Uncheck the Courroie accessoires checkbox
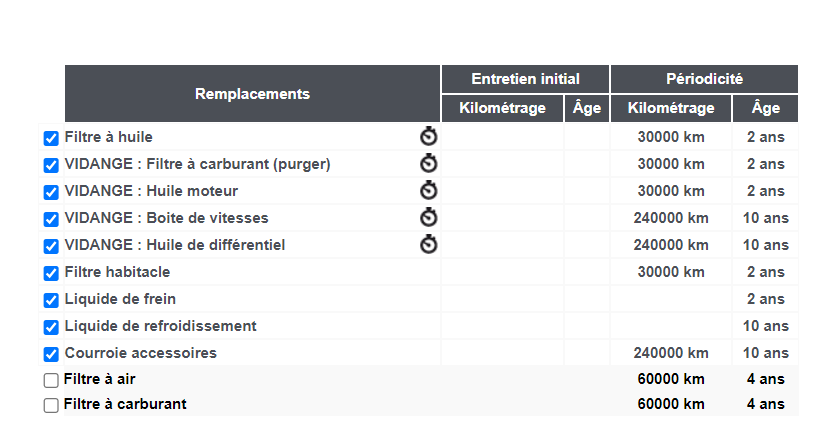Screen dimensions: 813x432 51,354
